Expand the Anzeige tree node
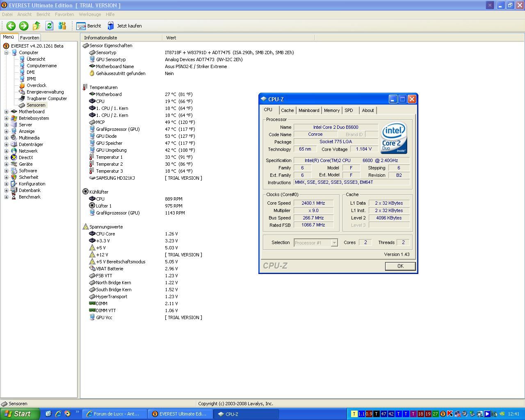 pyautogui.click(x=6, y=131)
